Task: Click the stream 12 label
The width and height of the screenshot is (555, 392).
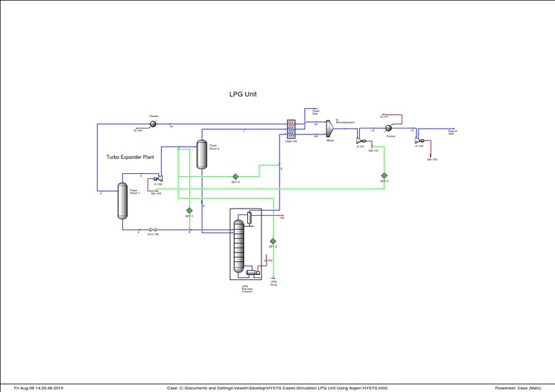Action: (372, 131)
